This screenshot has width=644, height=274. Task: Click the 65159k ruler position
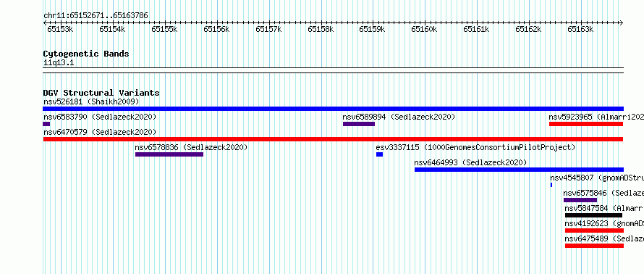coord(372,29)
